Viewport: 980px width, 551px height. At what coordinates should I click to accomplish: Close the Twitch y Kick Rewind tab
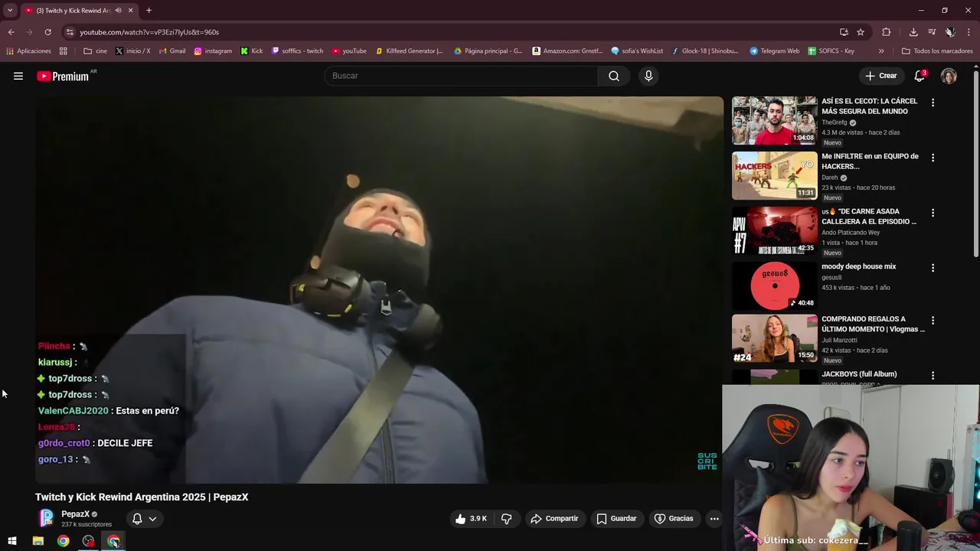click(131, 11)
